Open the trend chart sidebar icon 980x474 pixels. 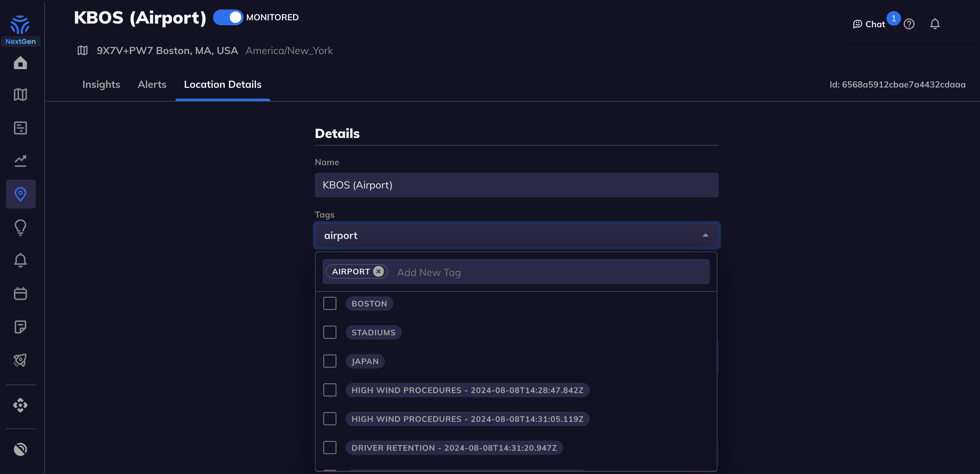(x=20, y=161)
